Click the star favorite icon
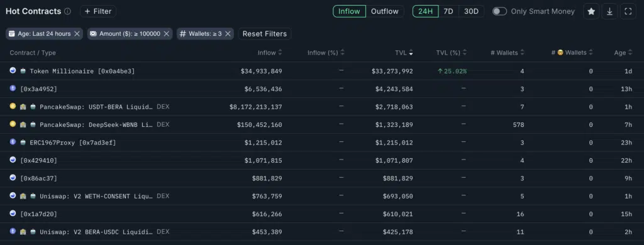The height and width of the screenshot is (245, 644). pyautogui.click(x=591, y=11)
